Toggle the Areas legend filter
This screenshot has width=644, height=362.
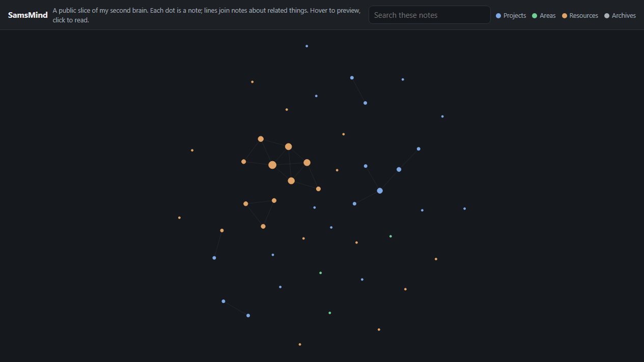[x=544, y=16]
